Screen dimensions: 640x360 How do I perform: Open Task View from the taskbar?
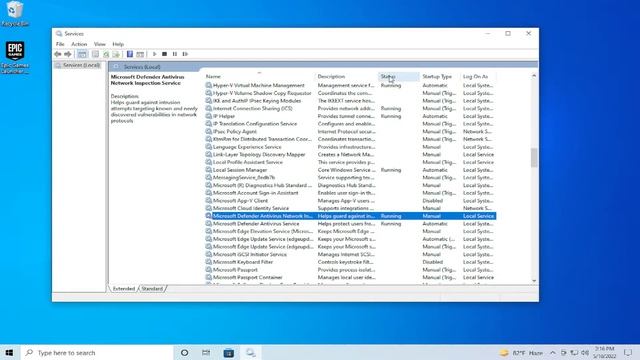[206, 353]
